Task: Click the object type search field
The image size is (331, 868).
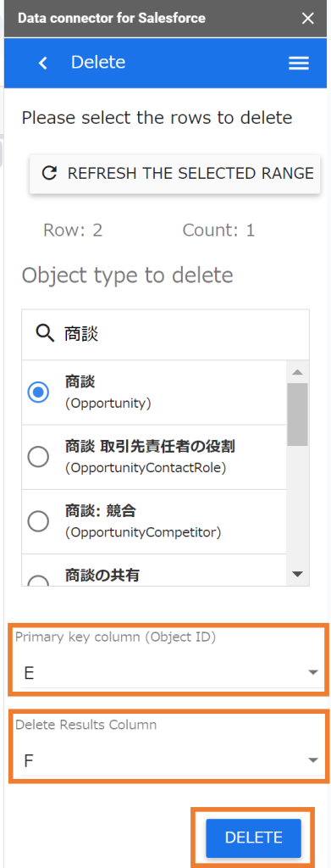Action: coord(165,334)
